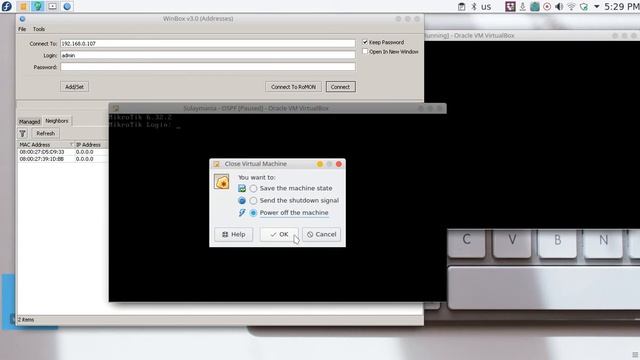Expand the tray arrow next to the clock
Screen dimensions: 640x360
click(596, 7)
